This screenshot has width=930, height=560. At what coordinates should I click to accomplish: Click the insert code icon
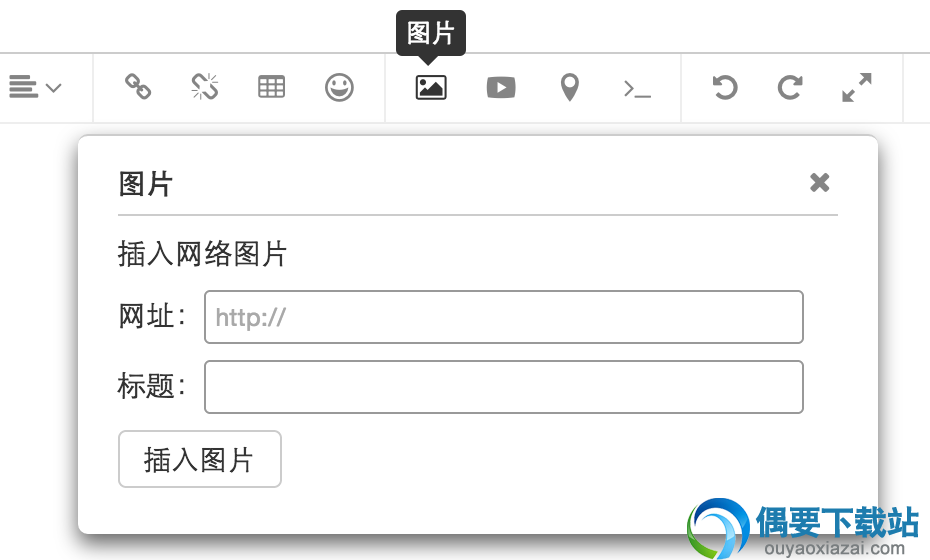pyautogui.click(x=638, y=89)
